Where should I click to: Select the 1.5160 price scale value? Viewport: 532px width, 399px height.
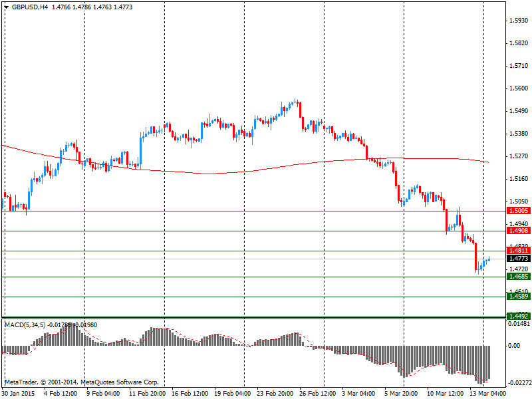click(519, 178)
